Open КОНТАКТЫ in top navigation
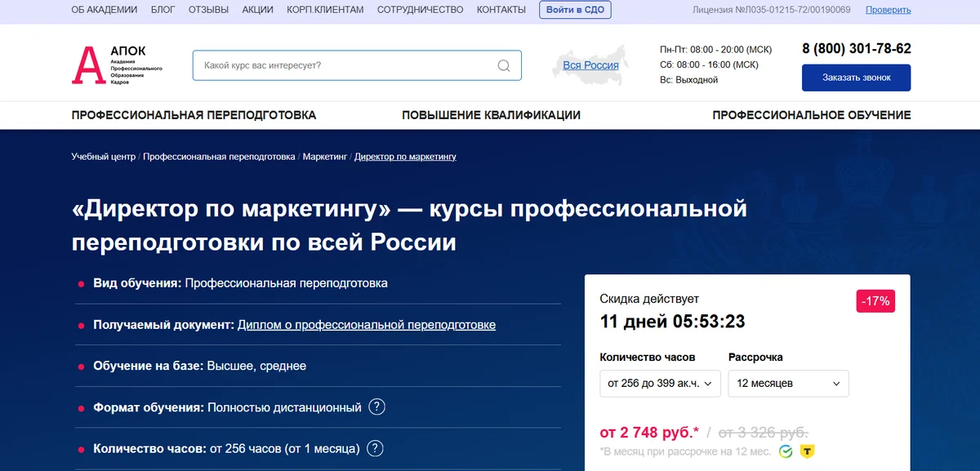Image resolution: width=980 pixels, height=471 pixels. point(501,10)
